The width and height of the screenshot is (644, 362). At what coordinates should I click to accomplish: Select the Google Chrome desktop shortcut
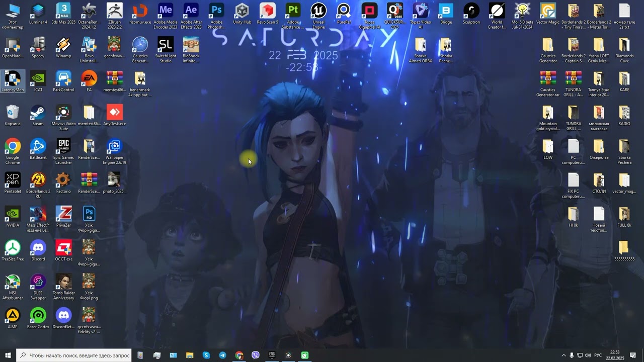(13, 151)
